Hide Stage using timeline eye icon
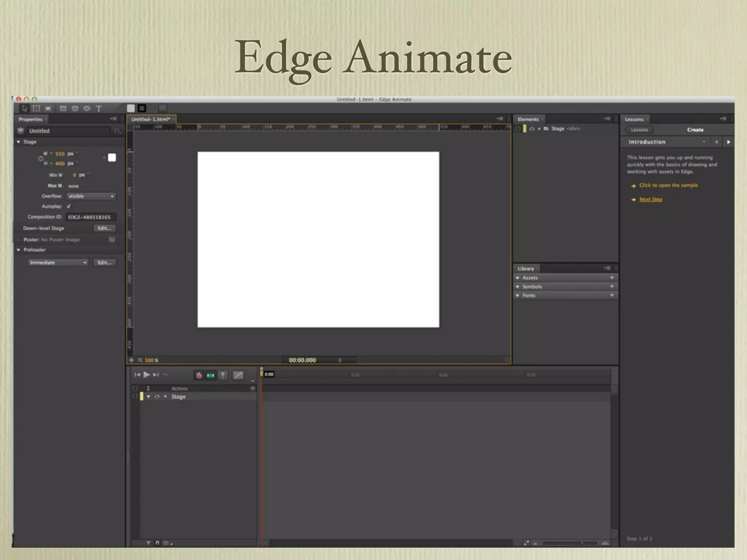Screen dimensions: 747x560 [x=157, y=397]
